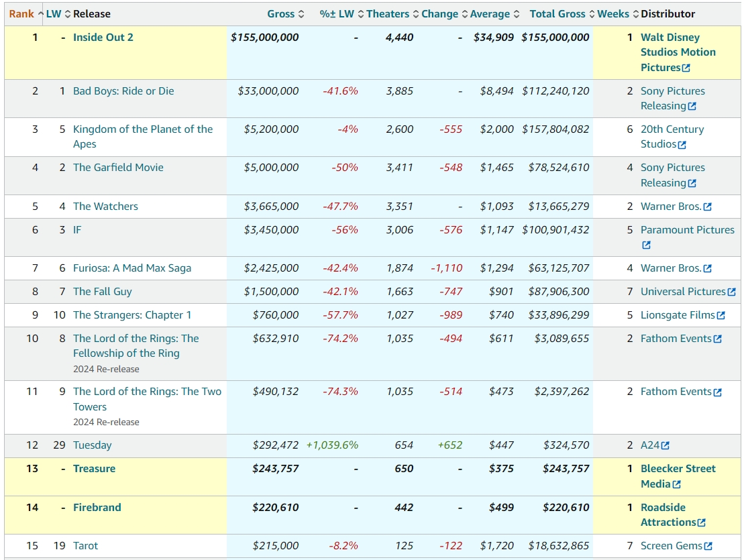Image resolution: width=744 pixels, height=560 pixels.
Task: Open Inside Out 2 release page
Action: [103, 38]
